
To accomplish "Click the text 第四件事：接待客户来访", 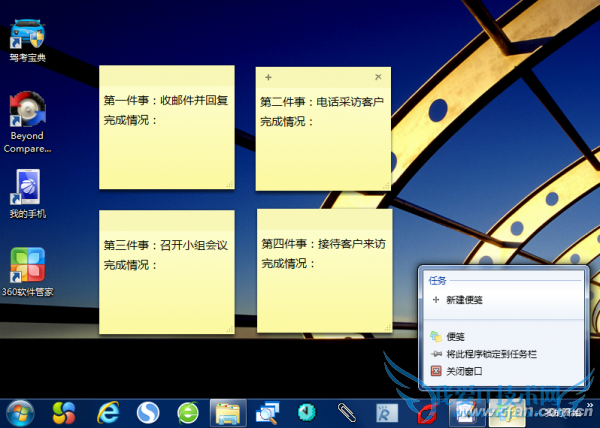I will point(323,244).
